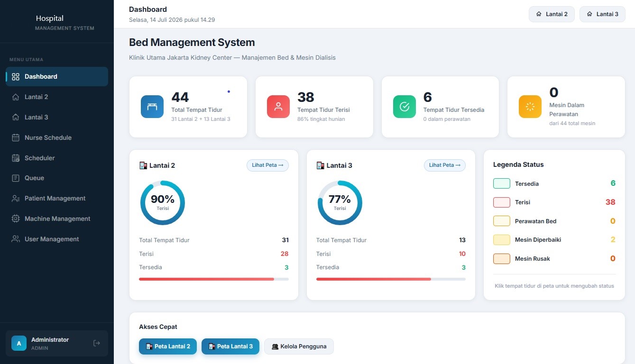The image size is (635, 364).
Task: Click the building icon next to Lantai 2 card title
Action: pos(143,165)
